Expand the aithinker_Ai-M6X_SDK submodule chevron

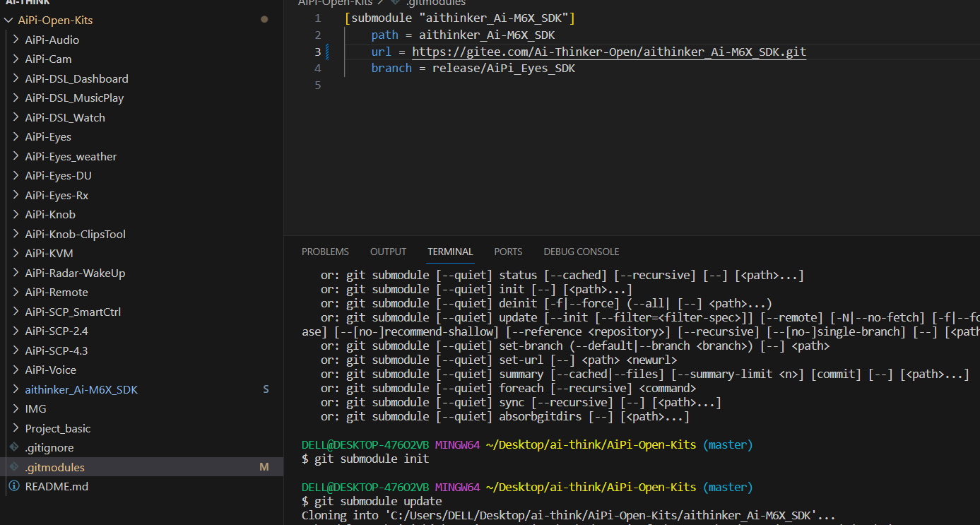coord(16,389)
